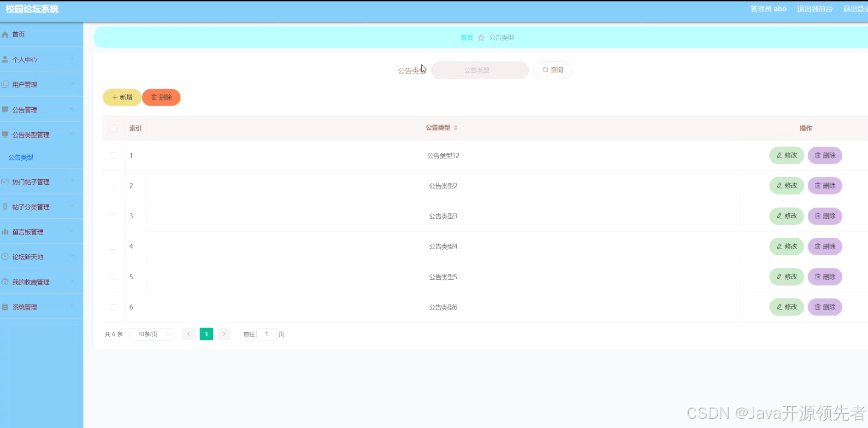Click 首页 link in breadcrumb
Screen dimensions: 868x428
click(467, 38)
